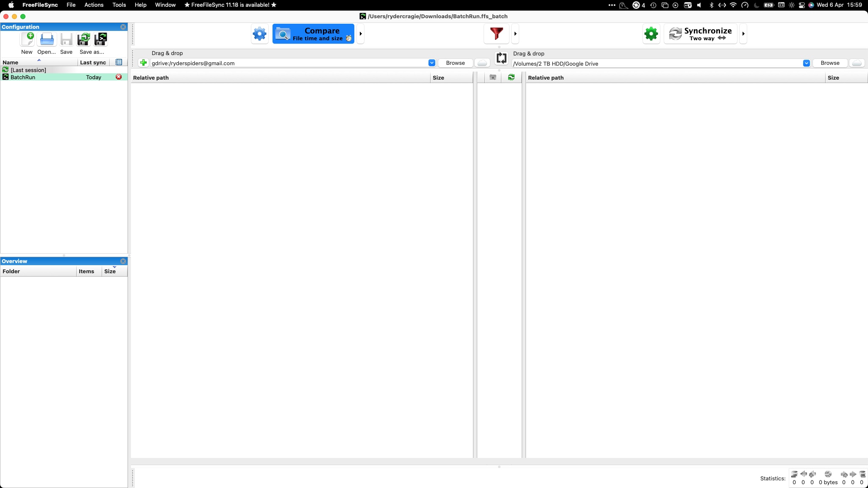This screenshot has width=868, height=488.
Task: Open the File menu
Action: tap(71, 5)
